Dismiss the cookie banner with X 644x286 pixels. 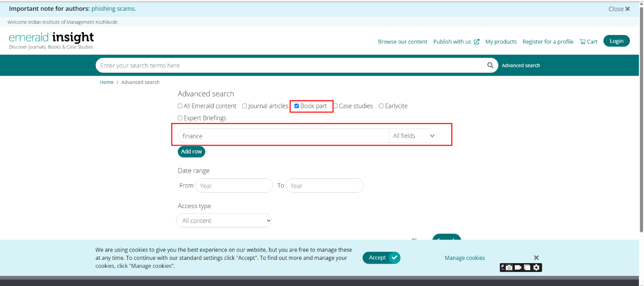pos(536,258)
